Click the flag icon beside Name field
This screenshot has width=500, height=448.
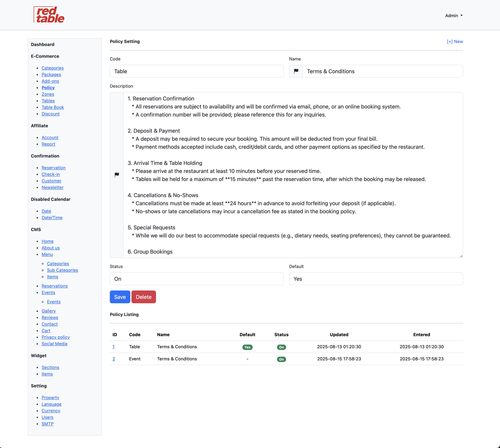pyautogui.click(x=296, y=71)
